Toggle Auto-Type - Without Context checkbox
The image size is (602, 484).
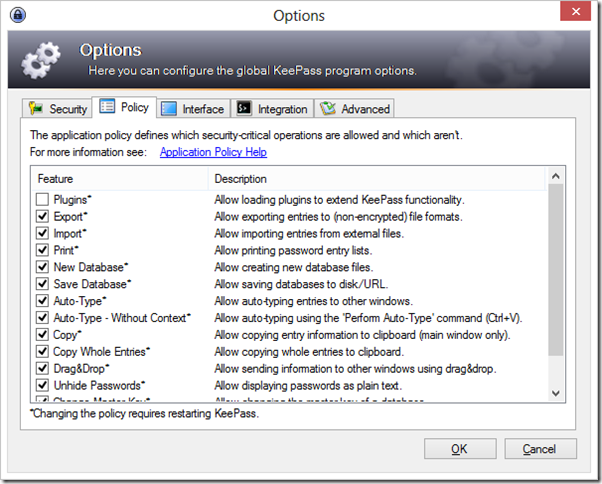coord(42,318)
